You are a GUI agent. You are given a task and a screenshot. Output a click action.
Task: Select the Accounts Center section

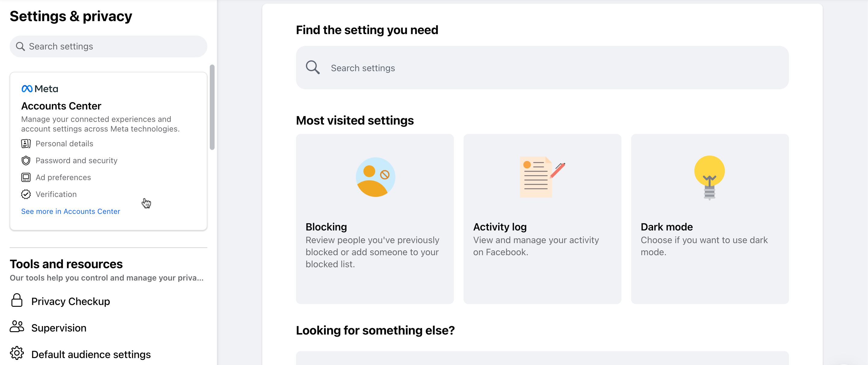click(61, 106)
